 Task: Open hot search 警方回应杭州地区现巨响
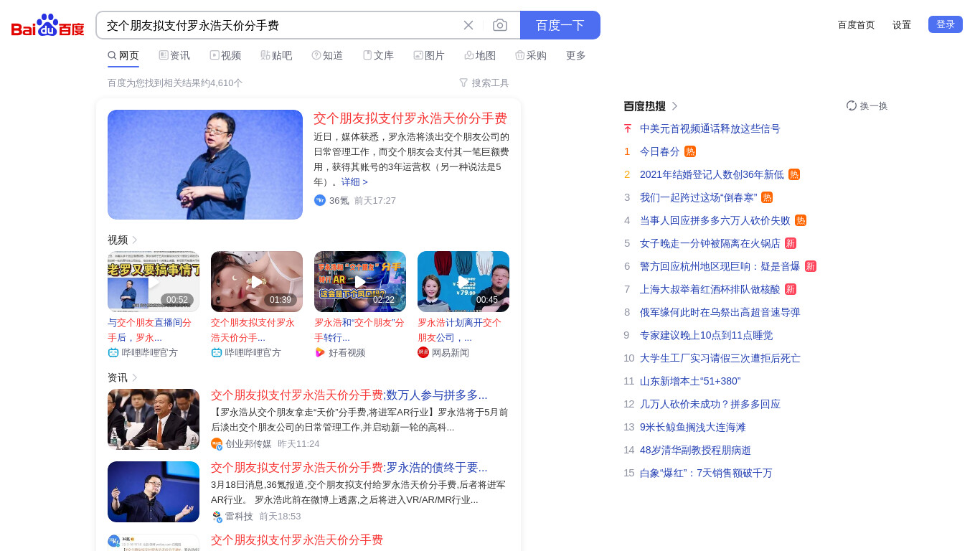[x=720, y=266]
